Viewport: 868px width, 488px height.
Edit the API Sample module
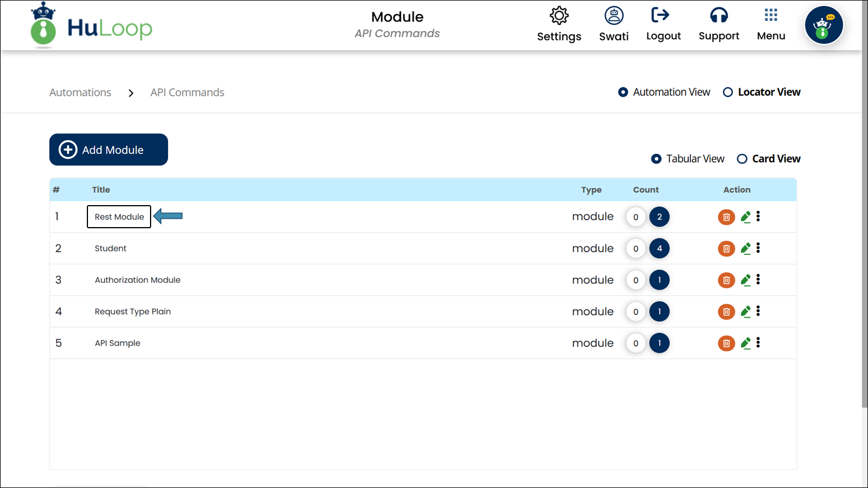pyautogui.click(x=746, y=343)
